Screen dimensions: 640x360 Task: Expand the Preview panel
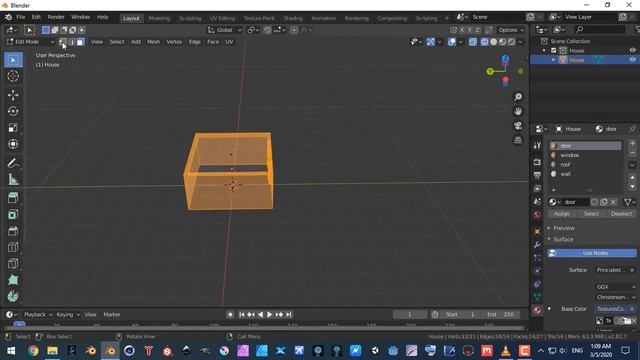(564, 228)
